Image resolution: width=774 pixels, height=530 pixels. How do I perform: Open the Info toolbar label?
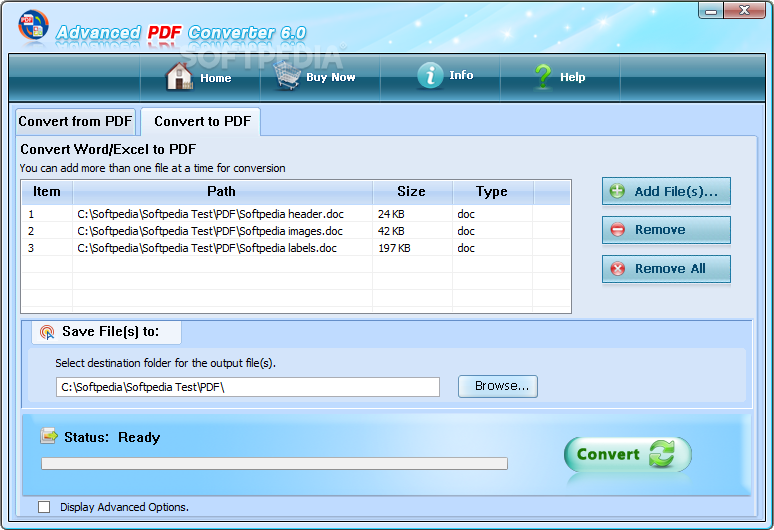click(461, 75)
